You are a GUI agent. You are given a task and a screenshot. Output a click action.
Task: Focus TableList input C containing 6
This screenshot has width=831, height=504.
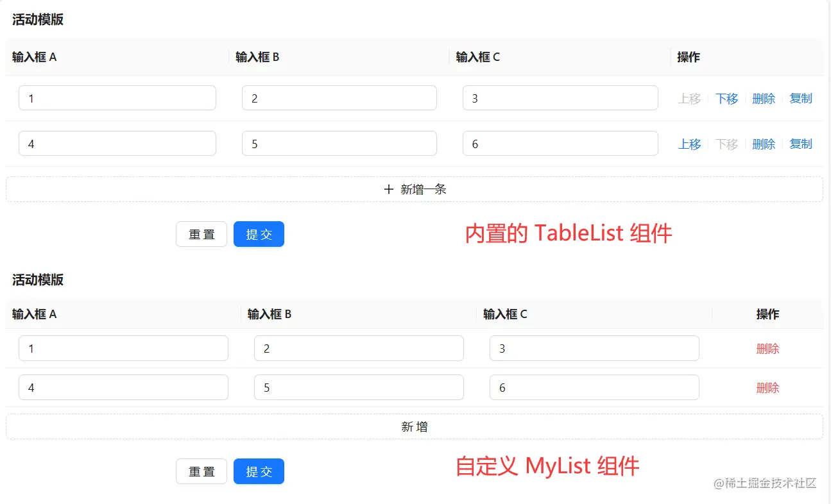click(560, 144)
